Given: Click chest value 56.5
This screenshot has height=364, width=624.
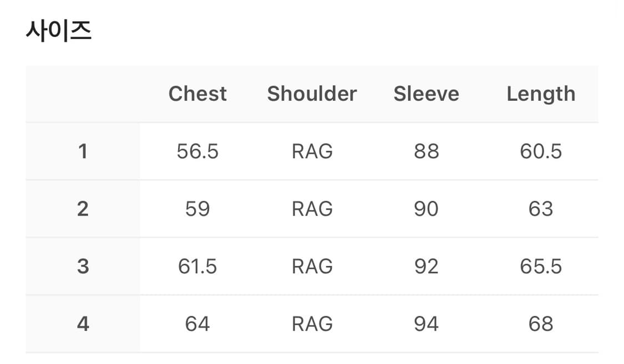Looking at the screenshot, I should [197, 151].
